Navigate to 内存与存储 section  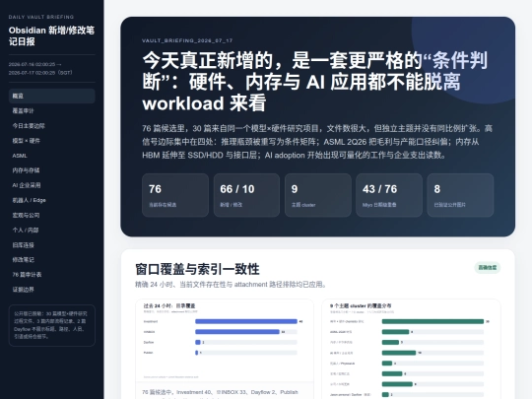click(51, 170)
